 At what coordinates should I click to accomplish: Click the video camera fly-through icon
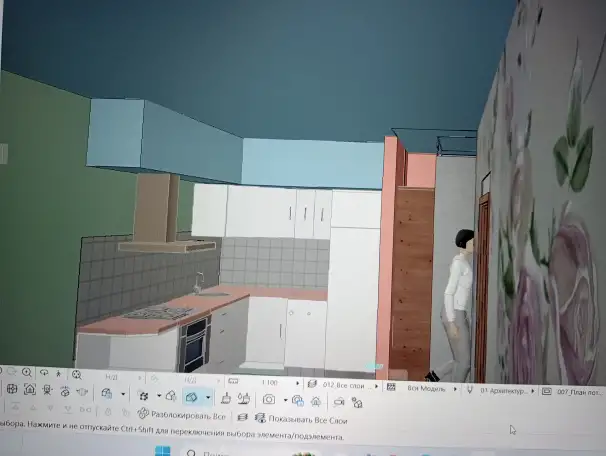pos(339,402)
